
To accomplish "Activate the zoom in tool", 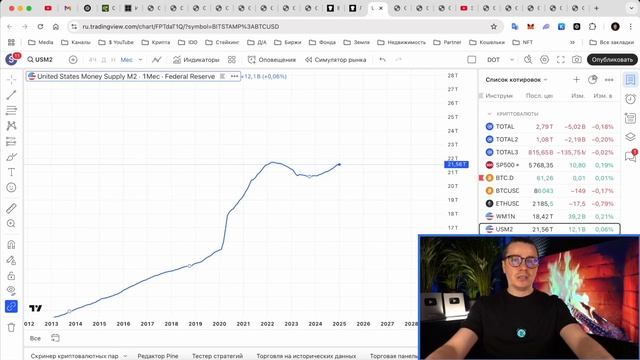I will click(11, 224).
